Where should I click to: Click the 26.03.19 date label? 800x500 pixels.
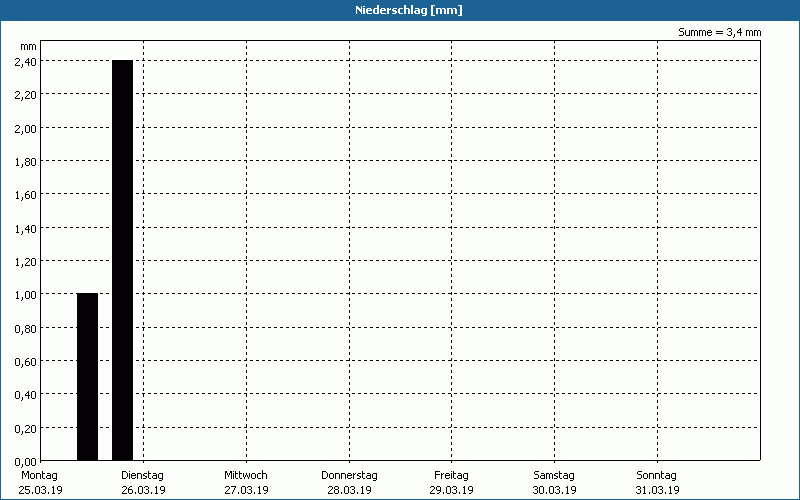point(143,490)
